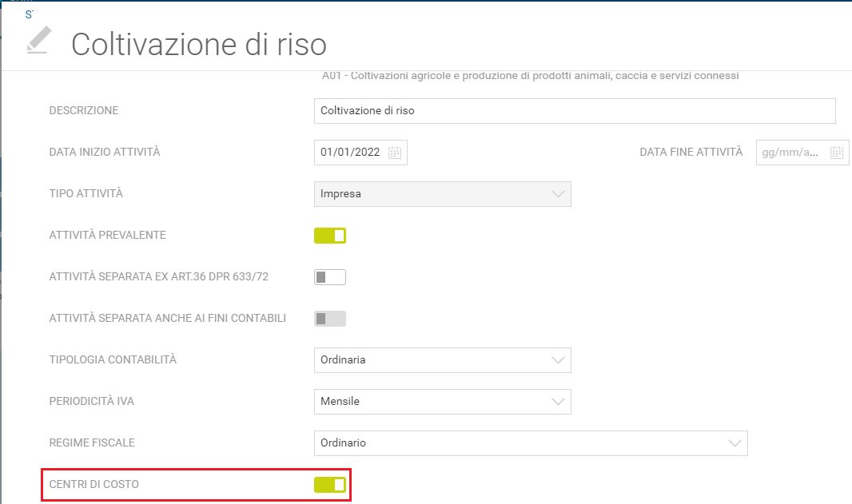The image size is (852, 504).
Task: Disable the Centri di Costo switch
Action: click(x=330, y=485)
